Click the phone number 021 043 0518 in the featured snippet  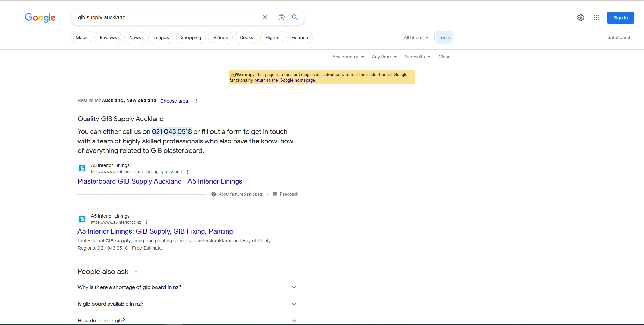point(172,131)
